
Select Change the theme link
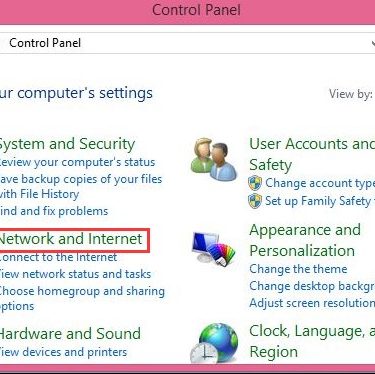298,269
